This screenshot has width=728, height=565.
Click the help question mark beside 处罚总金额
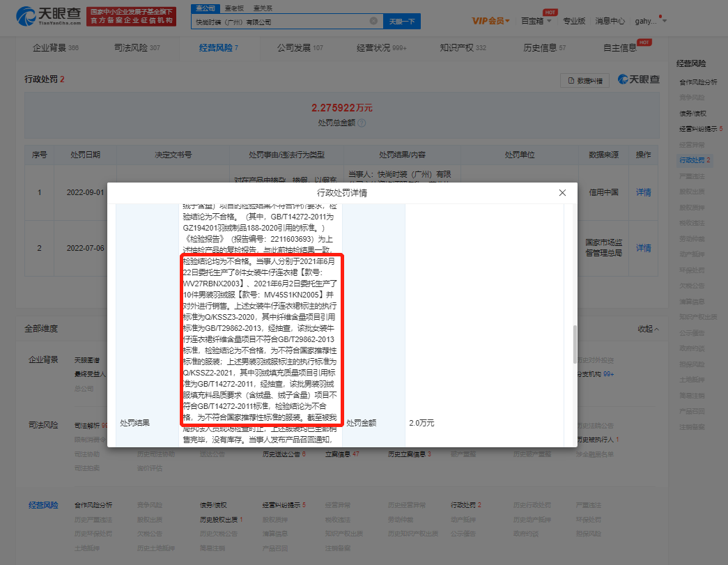362,123
